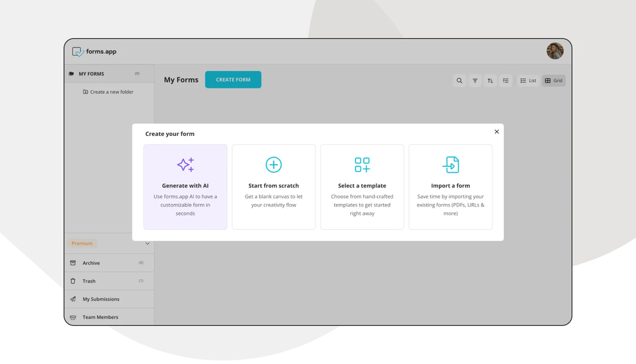
Task: Switch to Grid view
Action: 553,81
